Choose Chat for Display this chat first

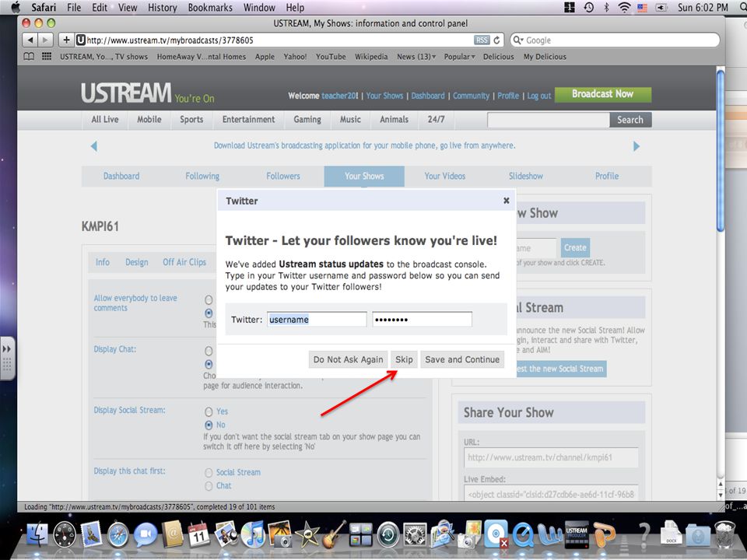209,485
